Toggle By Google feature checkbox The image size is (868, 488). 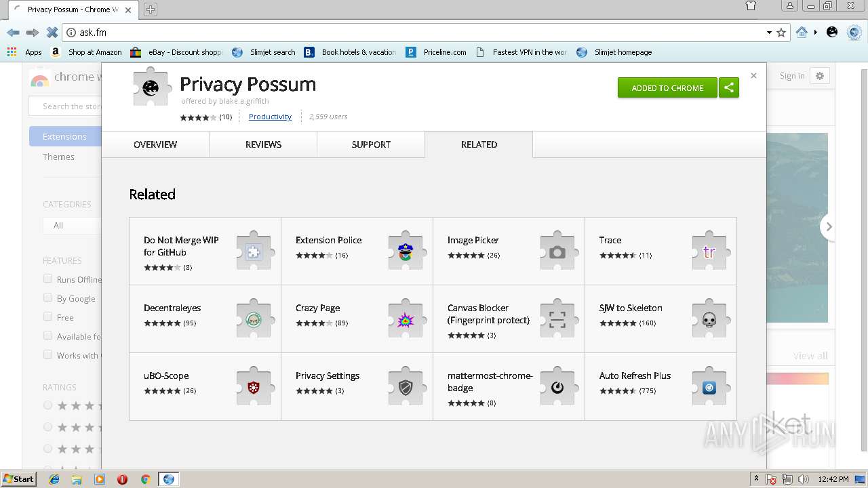pos(47,298)
